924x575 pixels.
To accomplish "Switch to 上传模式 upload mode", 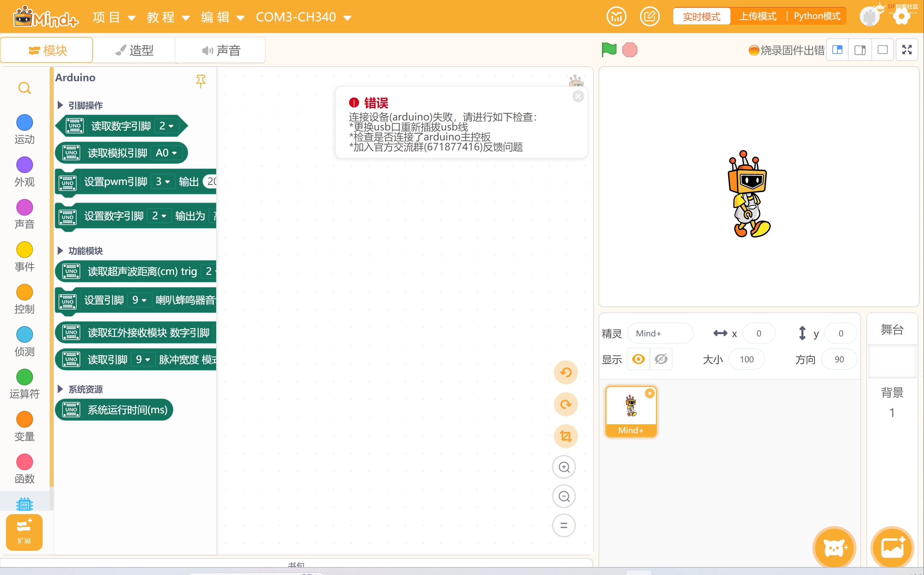I will (757, 16).
